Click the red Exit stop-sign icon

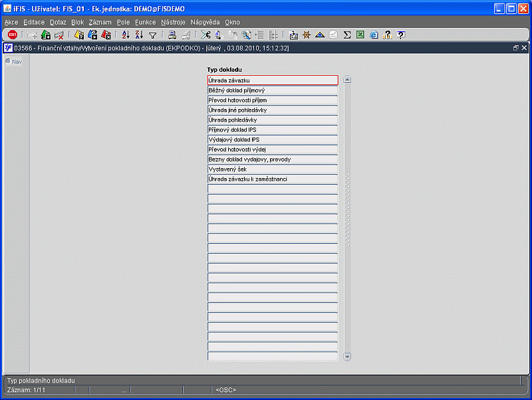point(13,35)
